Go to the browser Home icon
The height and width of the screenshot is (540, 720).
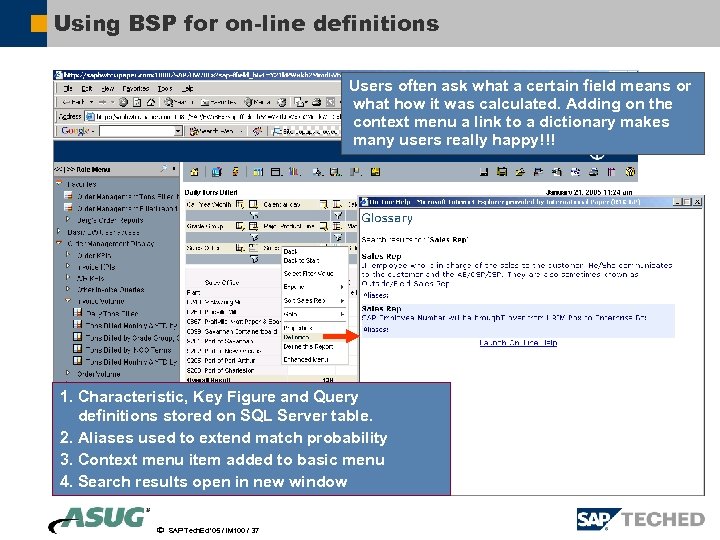pyautogui.click(x=151, y=102)
